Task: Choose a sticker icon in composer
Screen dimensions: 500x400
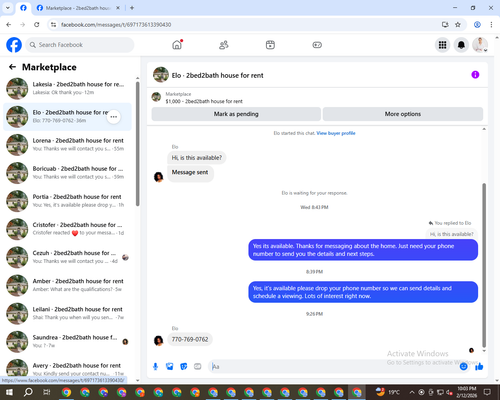Action: [x=184, y=367]
